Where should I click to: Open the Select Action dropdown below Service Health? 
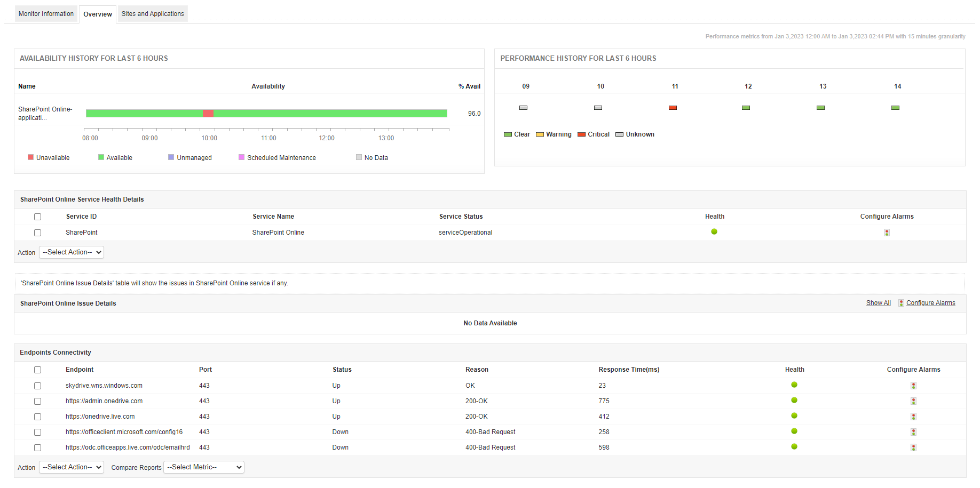(71, 252)
